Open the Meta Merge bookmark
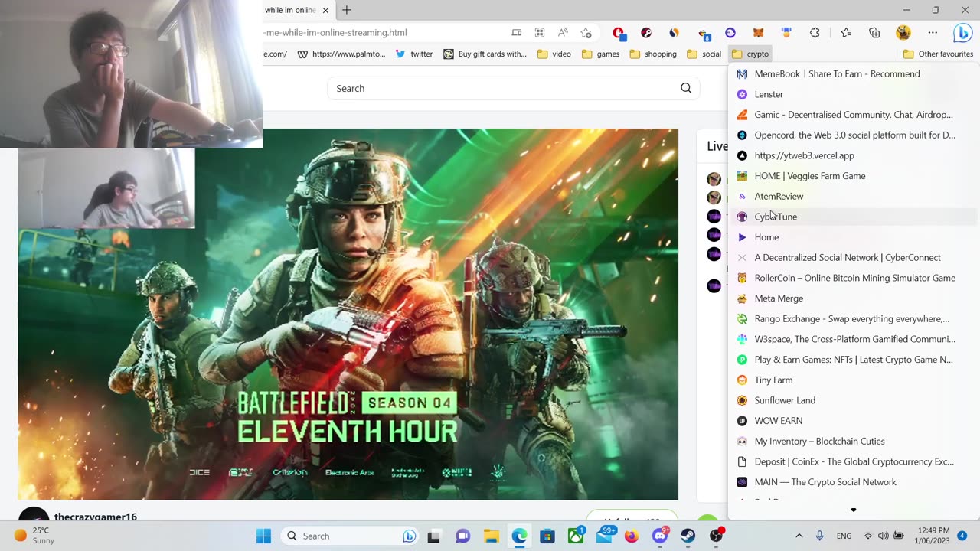The width and height of the screenshot is (980, 551). tap(854, 298)
